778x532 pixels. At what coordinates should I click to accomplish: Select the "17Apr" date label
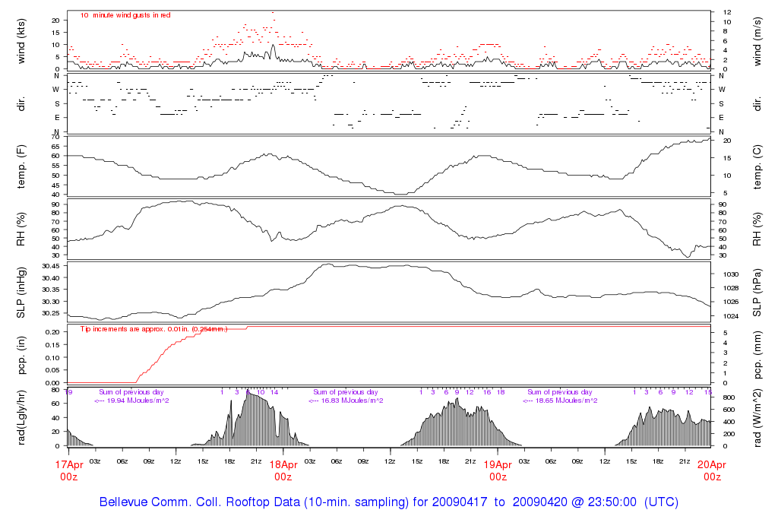[69, 465]
